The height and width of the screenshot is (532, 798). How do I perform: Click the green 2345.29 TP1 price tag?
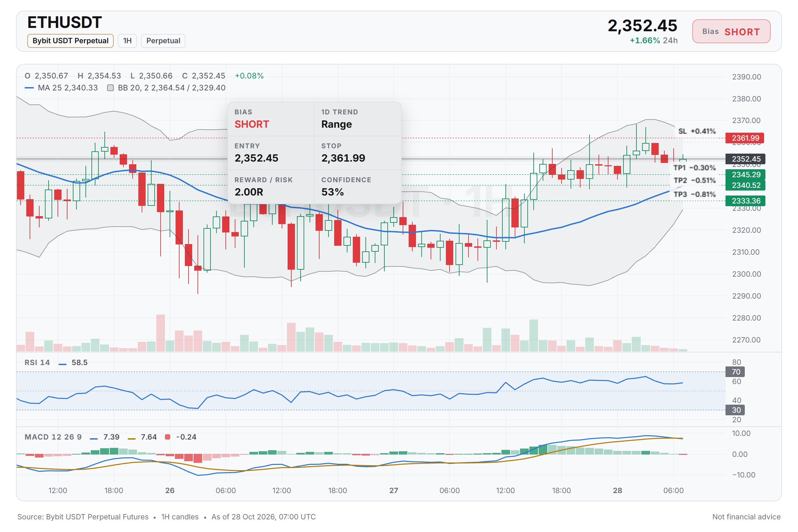[x=745, y=174]
